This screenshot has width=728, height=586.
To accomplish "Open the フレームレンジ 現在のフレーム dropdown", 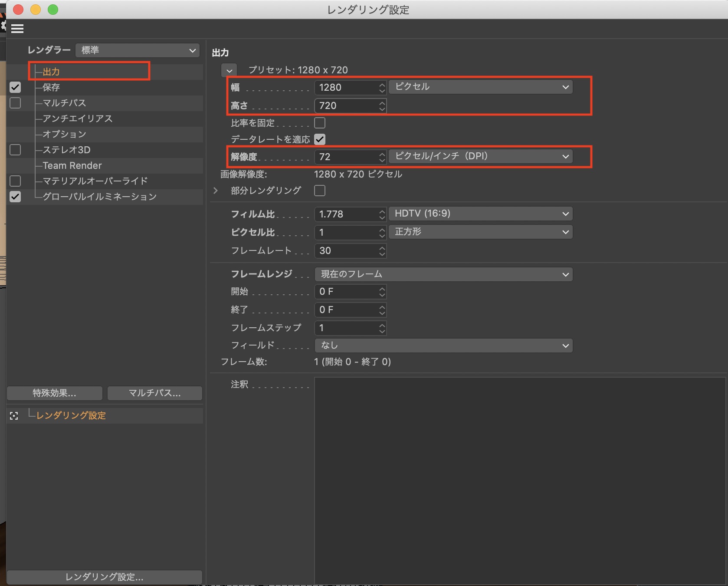I will (443, 274).
